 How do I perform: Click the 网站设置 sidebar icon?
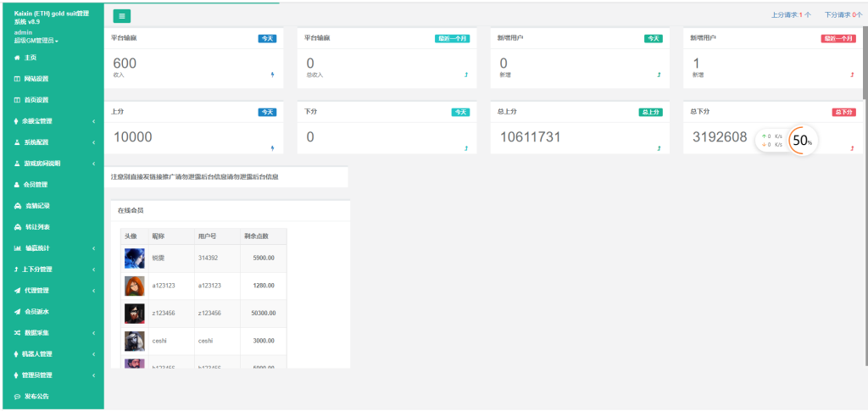click(x=17, y=79)
